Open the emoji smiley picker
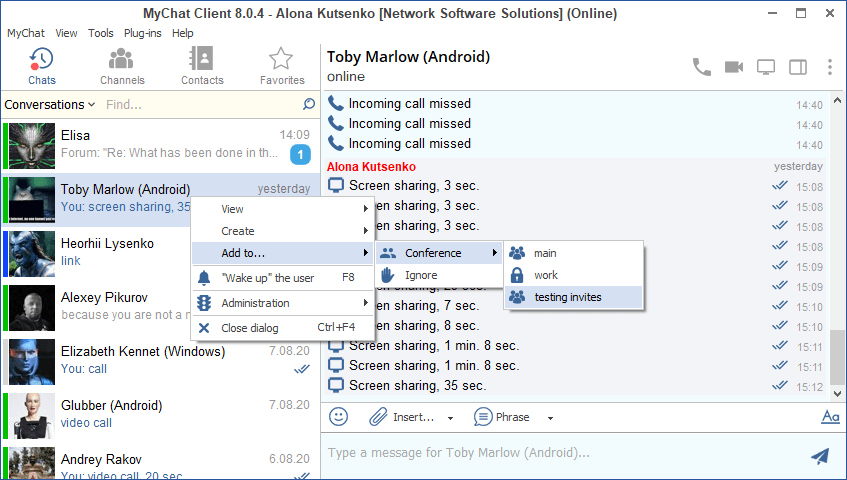This screenshot has height=480, width=847. [339, 417]
